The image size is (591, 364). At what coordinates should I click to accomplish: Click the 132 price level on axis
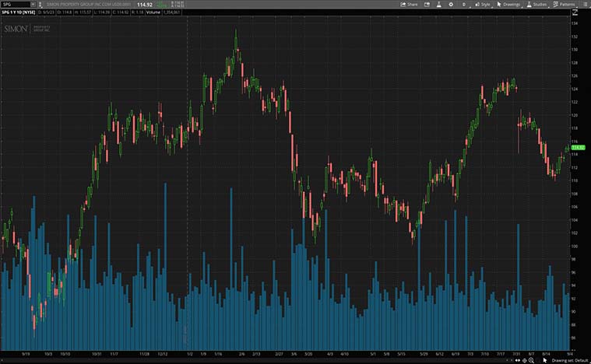[x=575, y=37]
